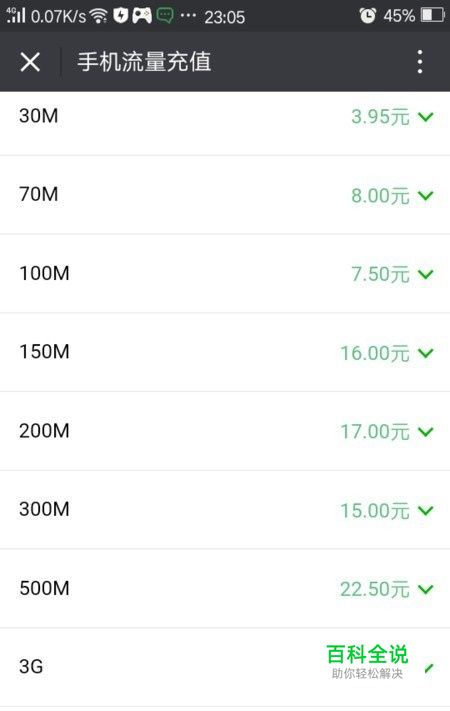Select the 300M data package
Image resolution: width=450 pixels, height=711 pixels.
coord(225,510)
